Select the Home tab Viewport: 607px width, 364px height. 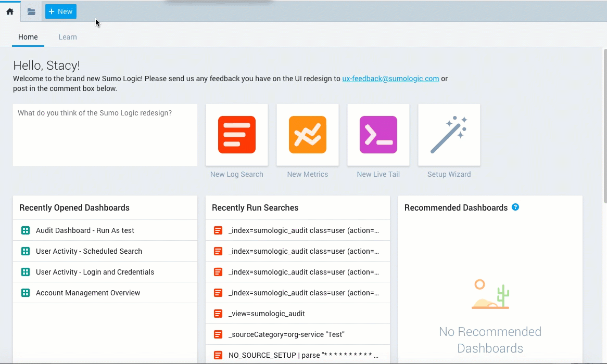click(x=28, y=37)
